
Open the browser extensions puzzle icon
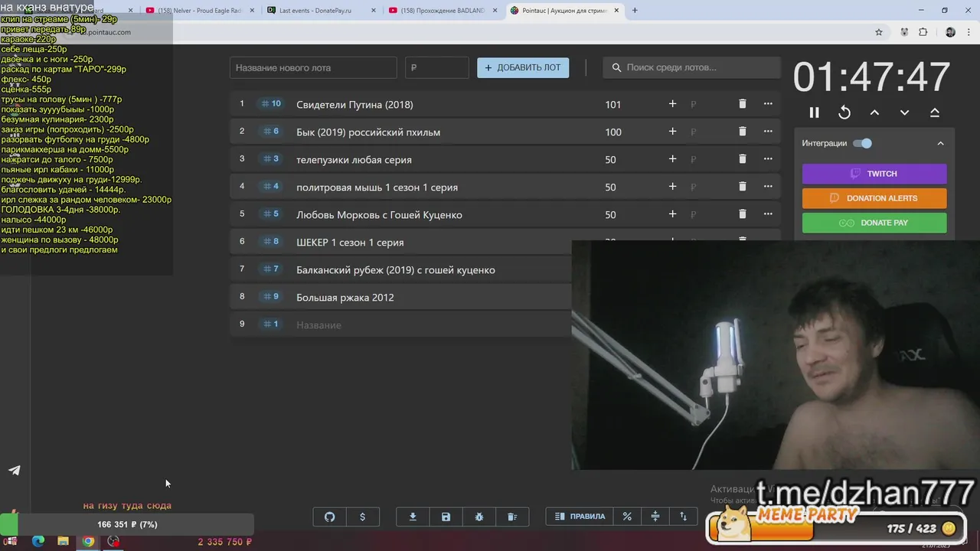point(923,32)
